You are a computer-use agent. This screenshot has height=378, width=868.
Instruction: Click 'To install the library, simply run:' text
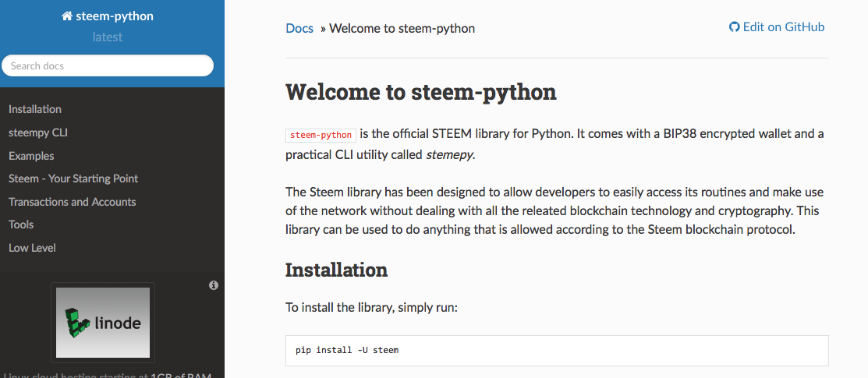point(371,307)
